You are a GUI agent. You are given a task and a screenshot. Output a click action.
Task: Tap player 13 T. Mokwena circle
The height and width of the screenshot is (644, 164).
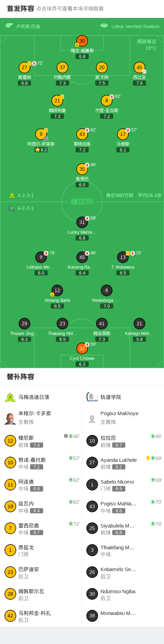123,257
